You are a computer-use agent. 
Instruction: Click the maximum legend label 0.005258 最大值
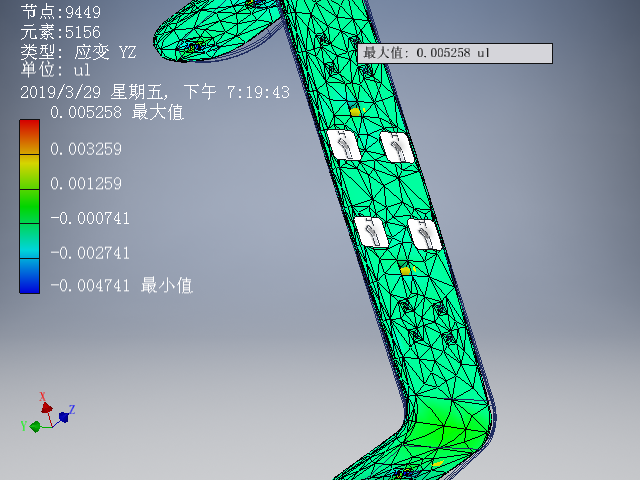(117, 112)
